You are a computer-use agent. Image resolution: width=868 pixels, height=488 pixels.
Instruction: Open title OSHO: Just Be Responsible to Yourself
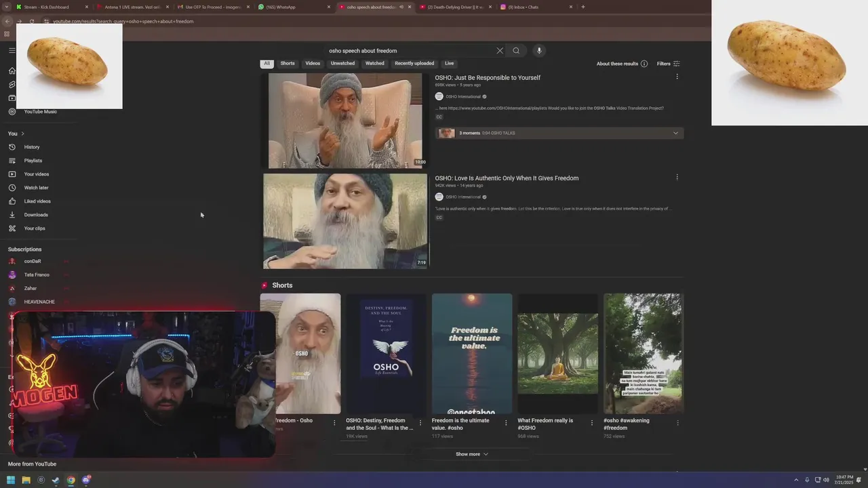488,78
